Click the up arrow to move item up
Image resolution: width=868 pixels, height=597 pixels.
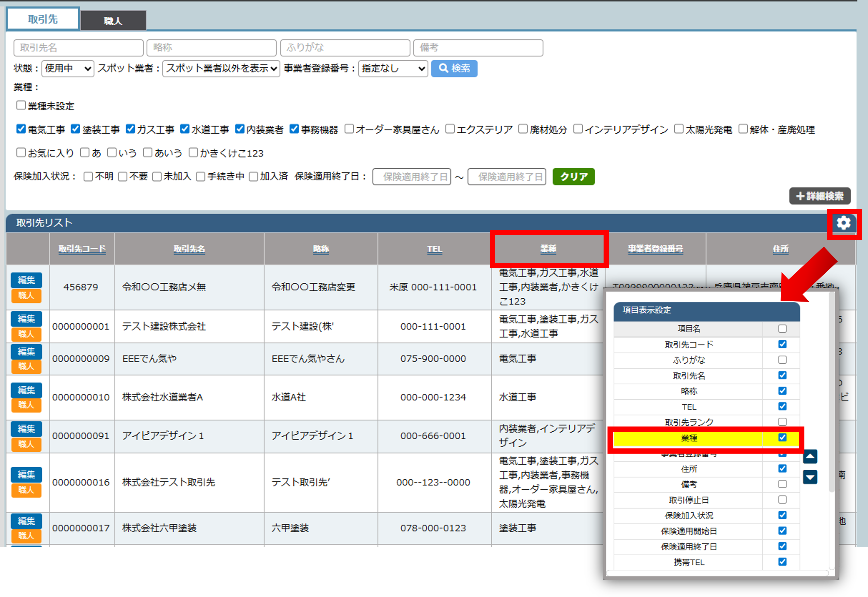810,456
